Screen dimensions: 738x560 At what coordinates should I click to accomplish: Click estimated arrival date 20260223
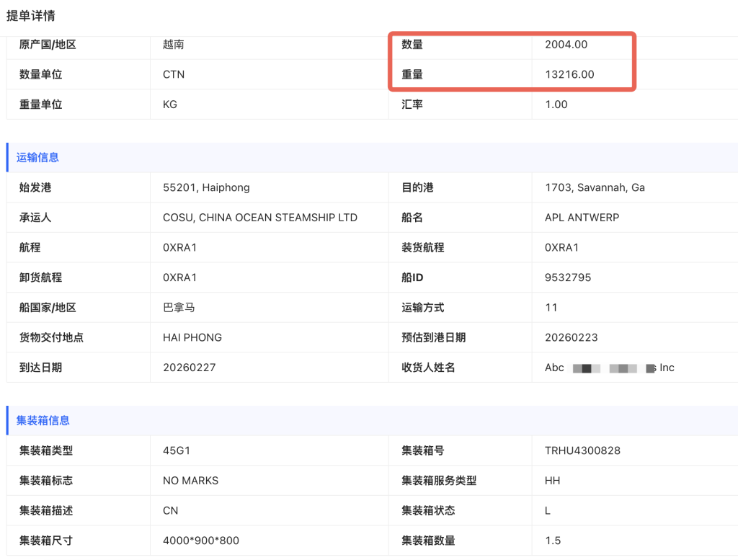coord(572,337)
